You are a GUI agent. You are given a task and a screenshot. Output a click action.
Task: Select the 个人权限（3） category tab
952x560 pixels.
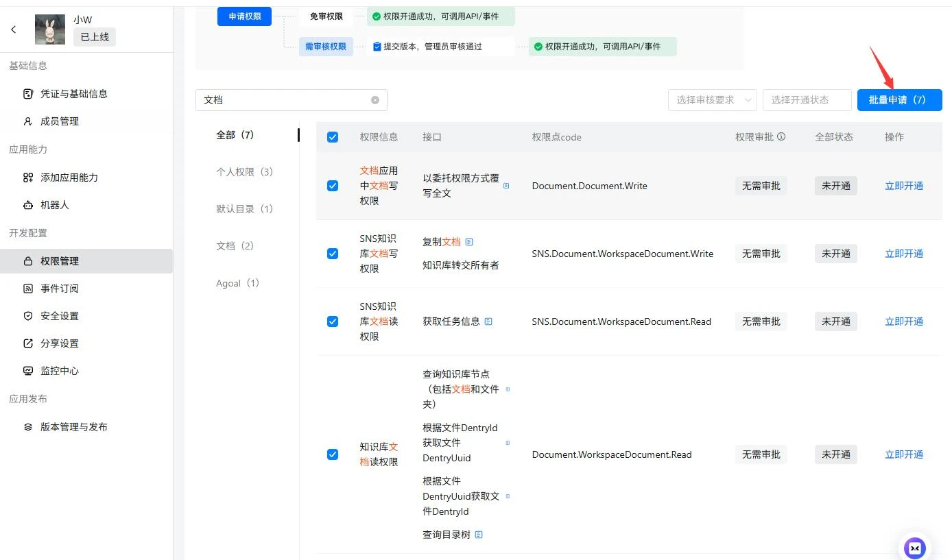245,172
